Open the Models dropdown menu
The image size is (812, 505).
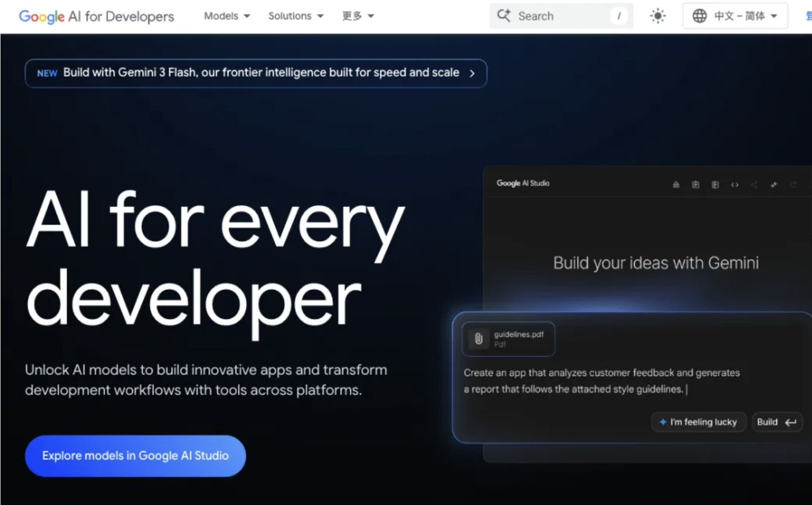tap(227, 16)
